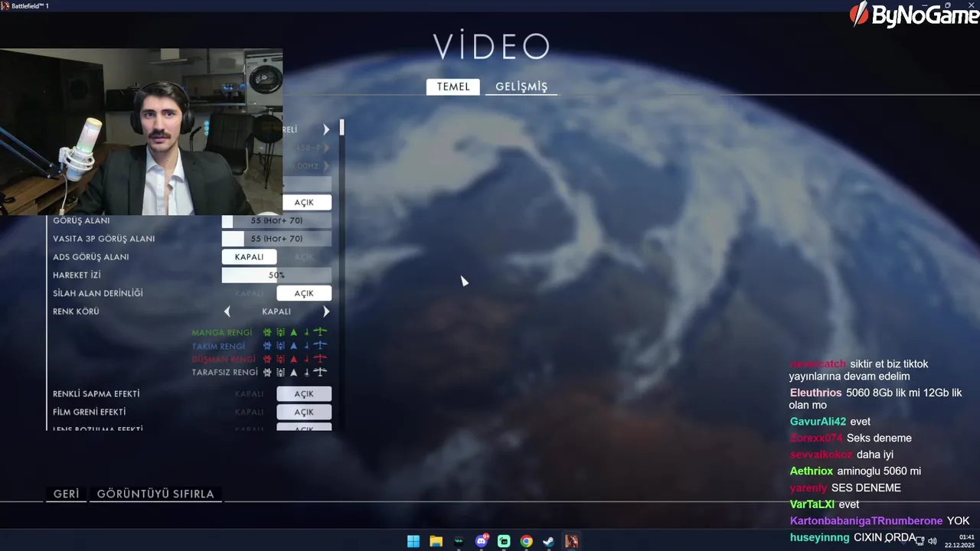Click the white airplane icon in Tarafsız Rengi row

[x=320, y=372]
